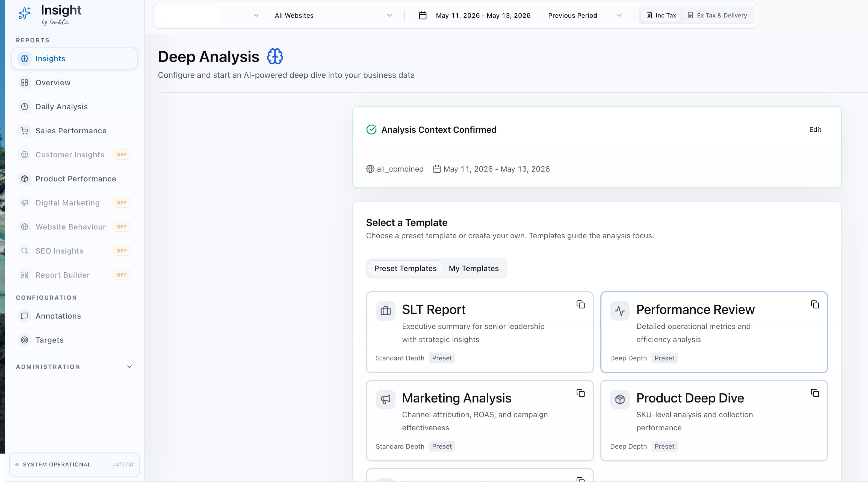Click the OFF badge on Digital Marketing
Image resolution: width=868 pixels, height=482 pixels.
122,203
